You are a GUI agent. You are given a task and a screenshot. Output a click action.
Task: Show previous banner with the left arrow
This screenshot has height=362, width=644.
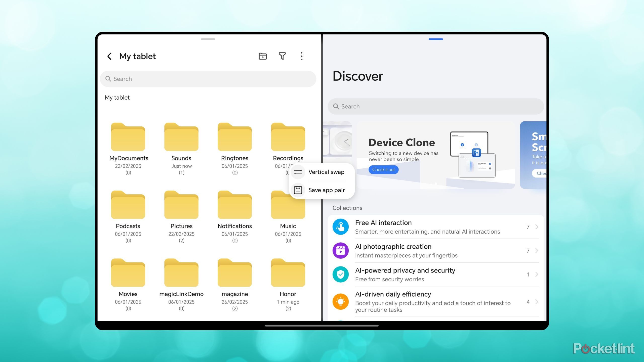[x=347, y=142]
